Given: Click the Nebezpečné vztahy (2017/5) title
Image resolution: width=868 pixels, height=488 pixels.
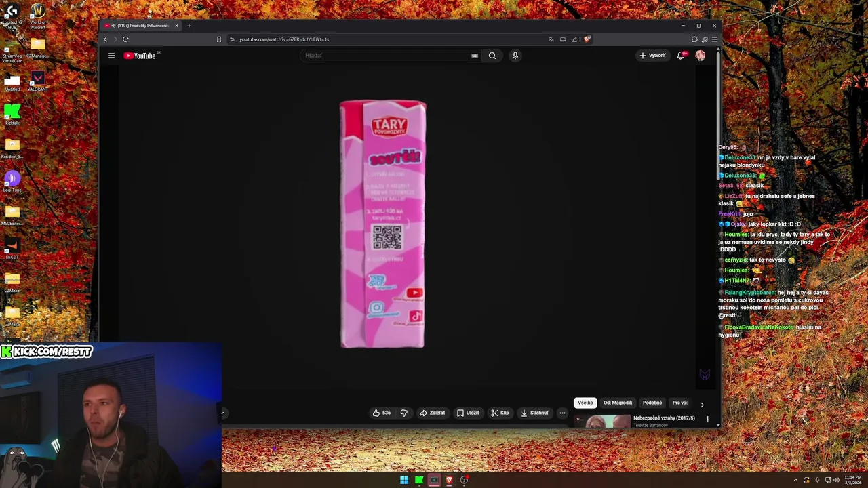Looking at the screenshot, I should pyautogui.click(x=664, y=418).
